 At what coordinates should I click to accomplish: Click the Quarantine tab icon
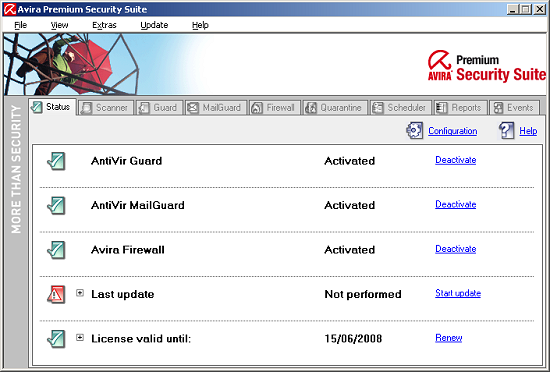[311, 108]
